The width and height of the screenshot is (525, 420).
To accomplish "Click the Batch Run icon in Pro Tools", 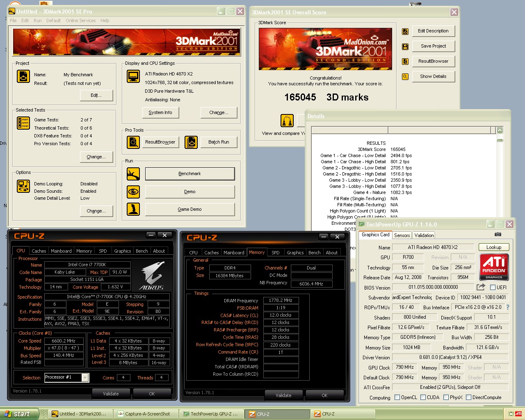I will pyautogui.click(x=191, y=142).
